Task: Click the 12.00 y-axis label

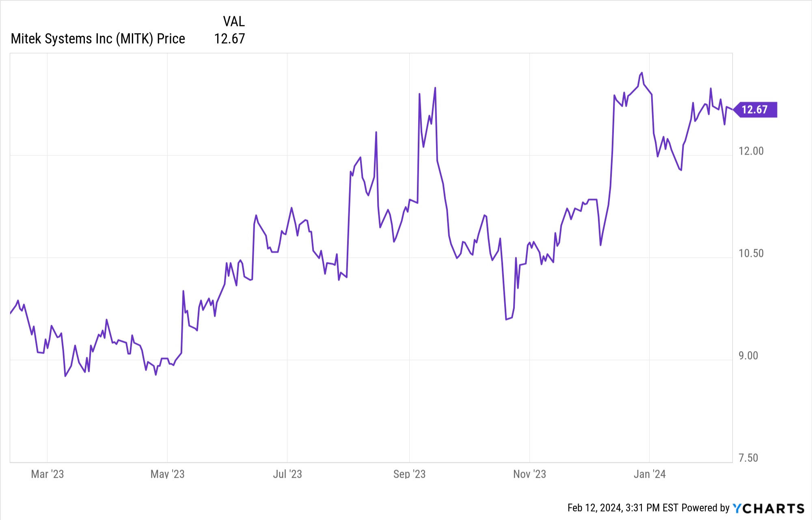Action: [x=751, y=151]
